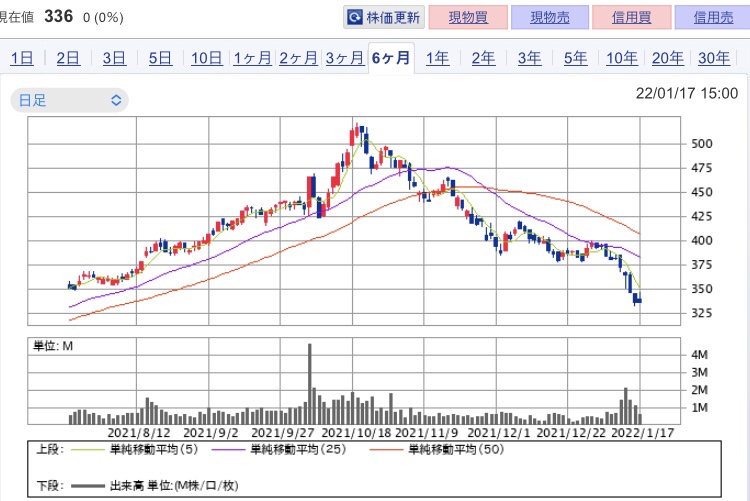Switch chart to 1日 range

[22, 58]
